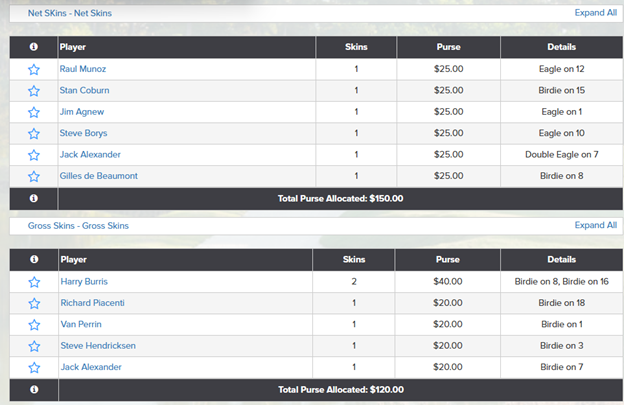This screenshot has width=624, height=405.
Task: Toggle the star for Van Perrin
Action: tap(34, 325)
